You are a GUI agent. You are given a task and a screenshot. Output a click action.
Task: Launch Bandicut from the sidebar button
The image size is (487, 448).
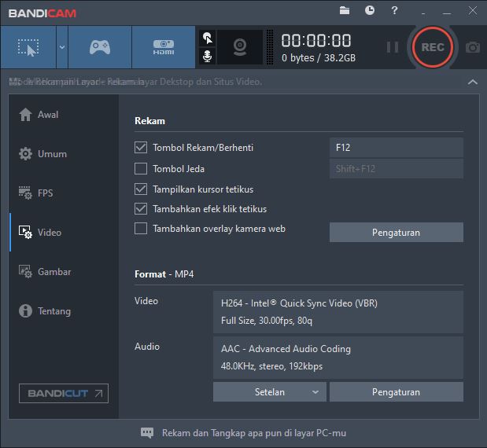tap(64, 394)
